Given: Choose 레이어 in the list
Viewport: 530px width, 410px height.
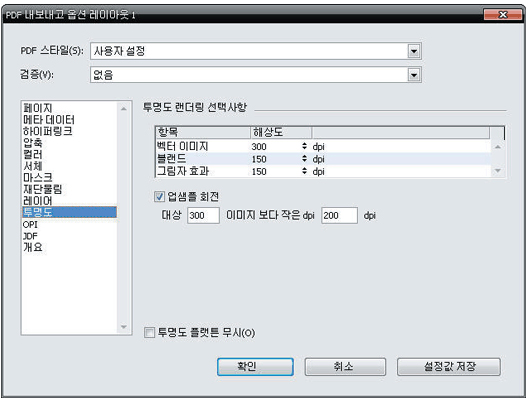Looking at the screenshot, I should [x=69, y=201].
